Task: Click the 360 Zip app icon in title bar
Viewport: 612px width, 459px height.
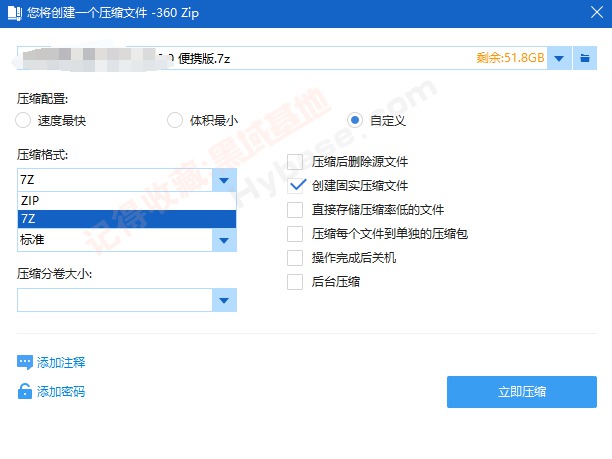Action: [x=15, y=13]
